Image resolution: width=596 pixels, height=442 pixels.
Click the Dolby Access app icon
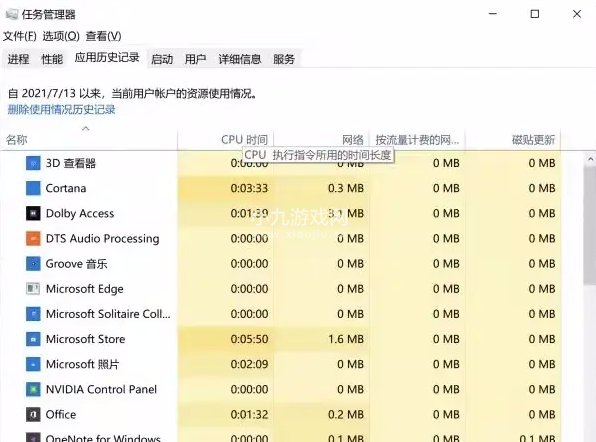(33, 213)
